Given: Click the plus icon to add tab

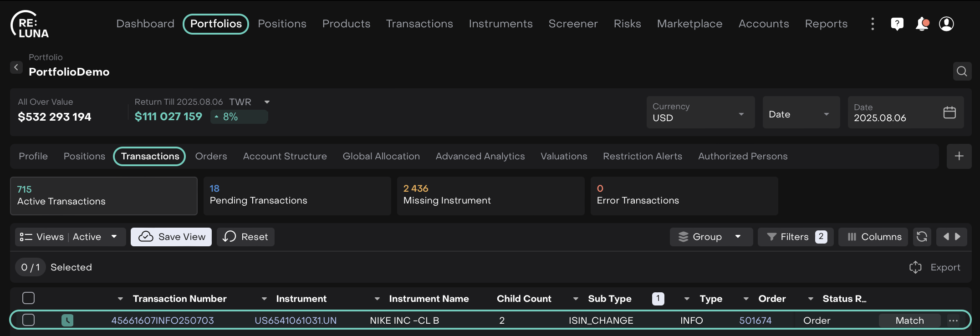Looking at the screenshot, I should tap(959, 156).
